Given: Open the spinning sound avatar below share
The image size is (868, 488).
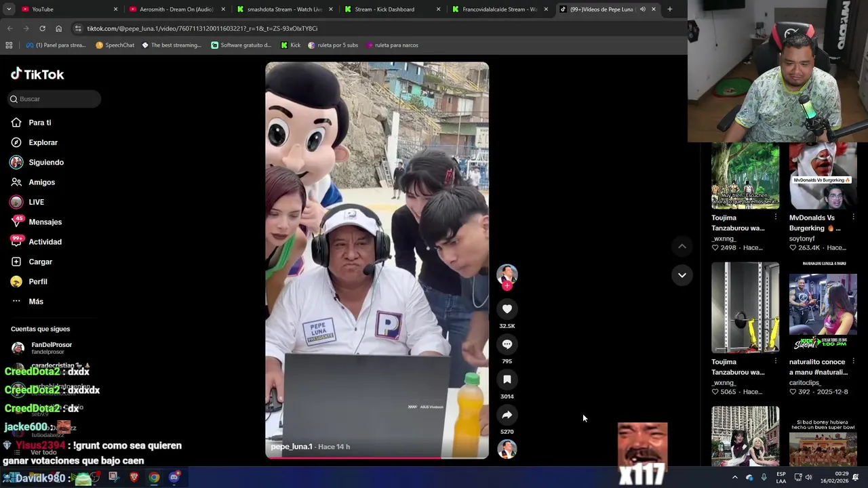Looking at the screenshot, I should coord(507,449).
